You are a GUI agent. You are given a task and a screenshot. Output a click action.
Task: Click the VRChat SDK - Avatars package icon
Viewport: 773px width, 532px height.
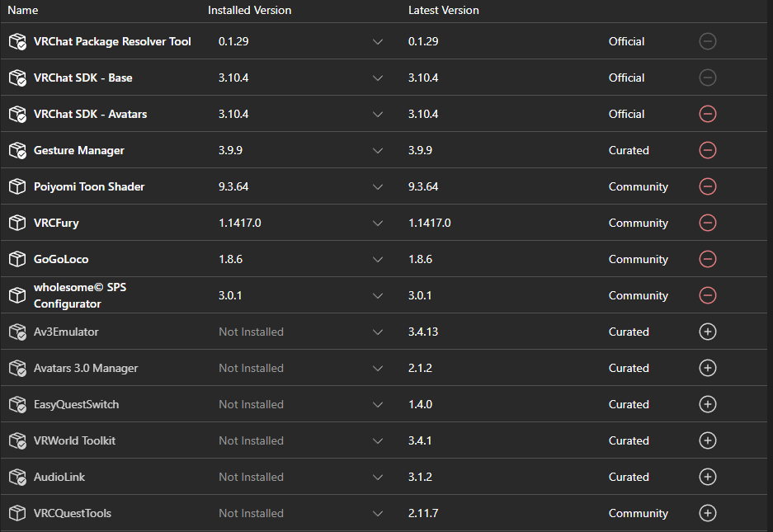17,114
